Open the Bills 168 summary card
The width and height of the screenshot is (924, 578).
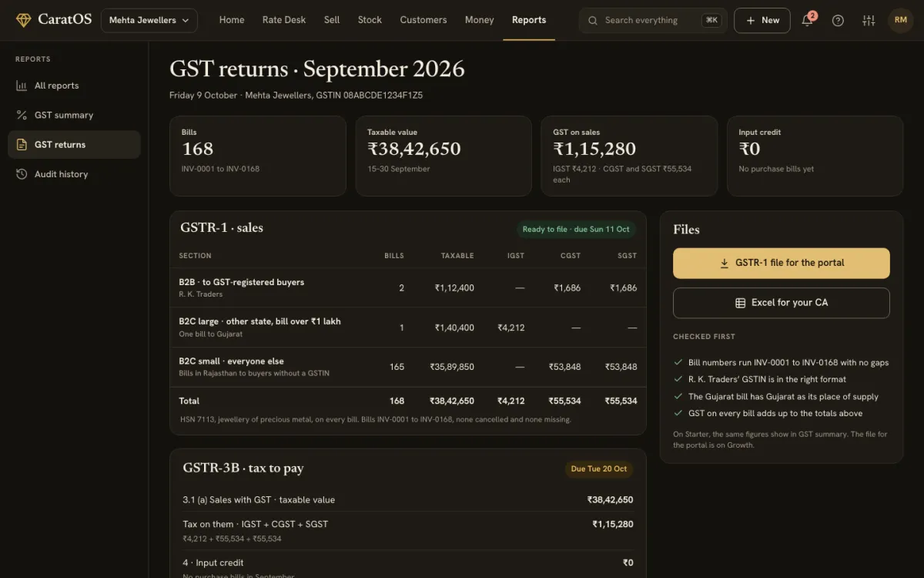(x=257, y=156)
